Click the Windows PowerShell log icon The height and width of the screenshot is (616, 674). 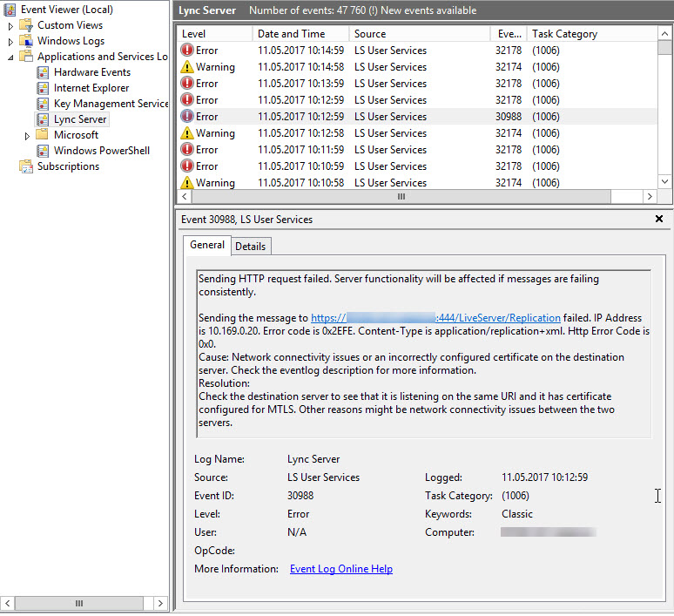tap(43, 151)
